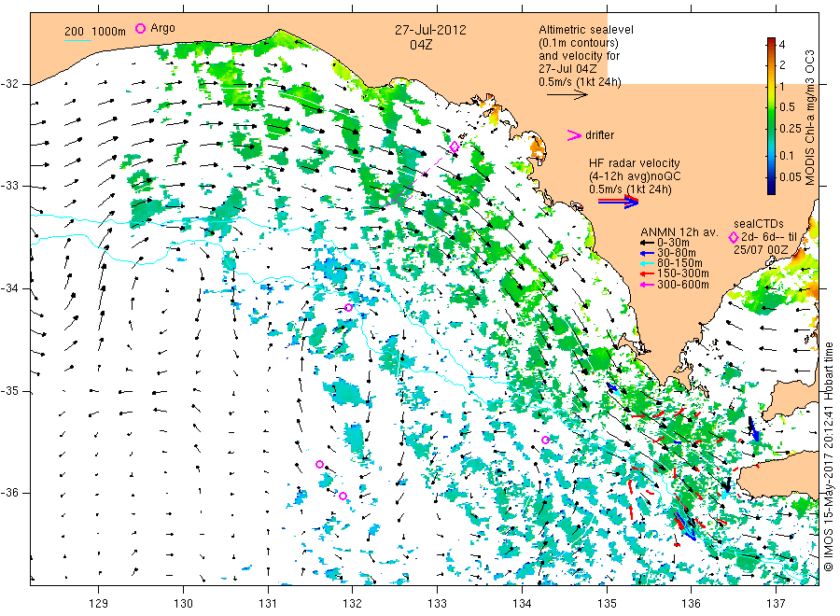The height and width of the screenshot is (616, 840).
Task: Click the longitude axis label '133'
Action: 437,604
